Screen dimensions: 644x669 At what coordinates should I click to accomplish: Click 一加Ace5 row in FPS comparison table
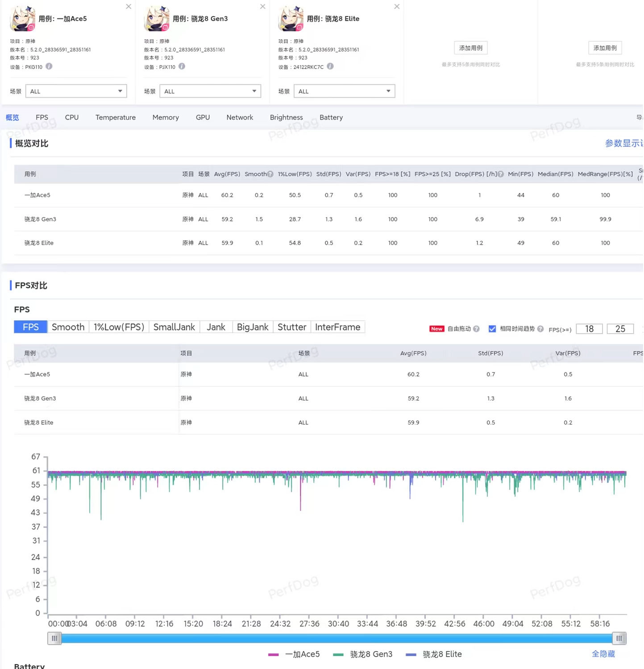tap(328, 375)
